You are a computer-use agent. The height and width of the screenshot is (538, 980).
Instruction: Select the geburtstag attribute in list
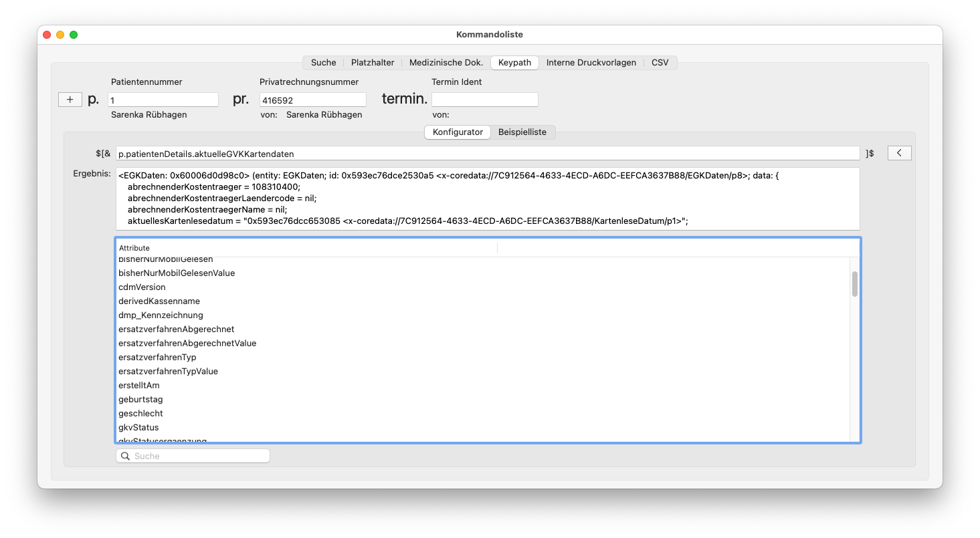coord(483,400)
